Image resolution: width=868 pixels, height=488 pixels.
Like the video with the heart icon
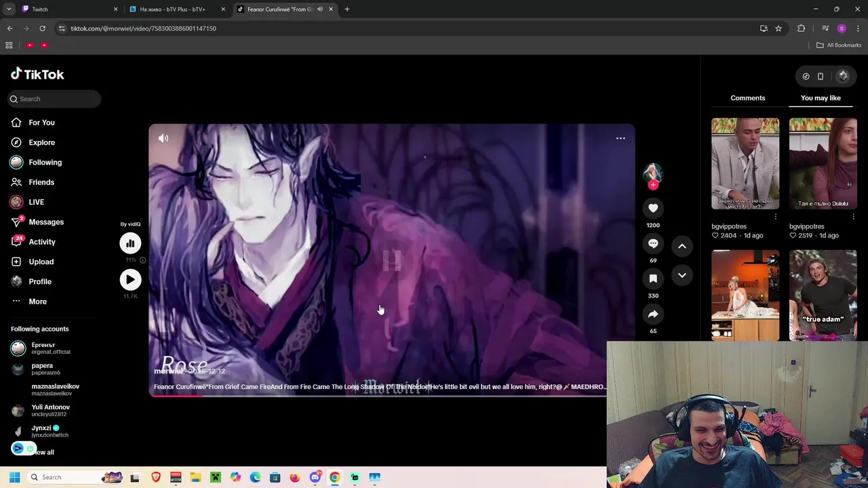[x=653, y=208]
